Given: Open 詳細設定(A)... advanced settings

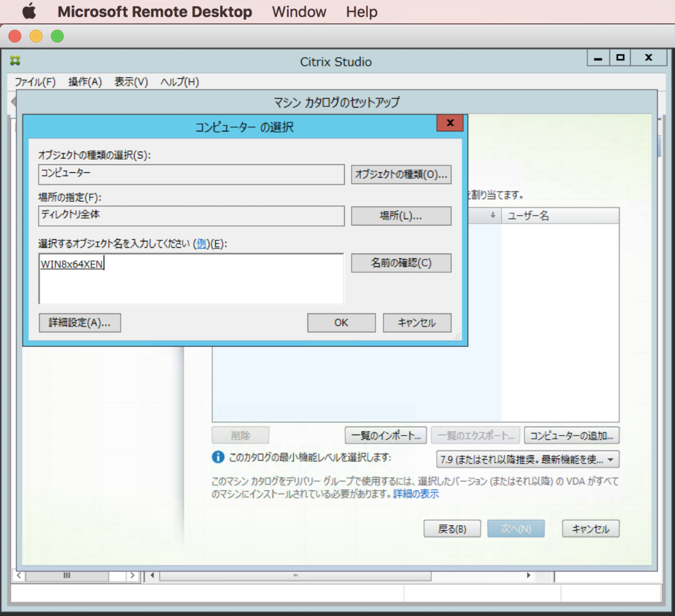Looking at the screenshot, I should coord(80,323).
